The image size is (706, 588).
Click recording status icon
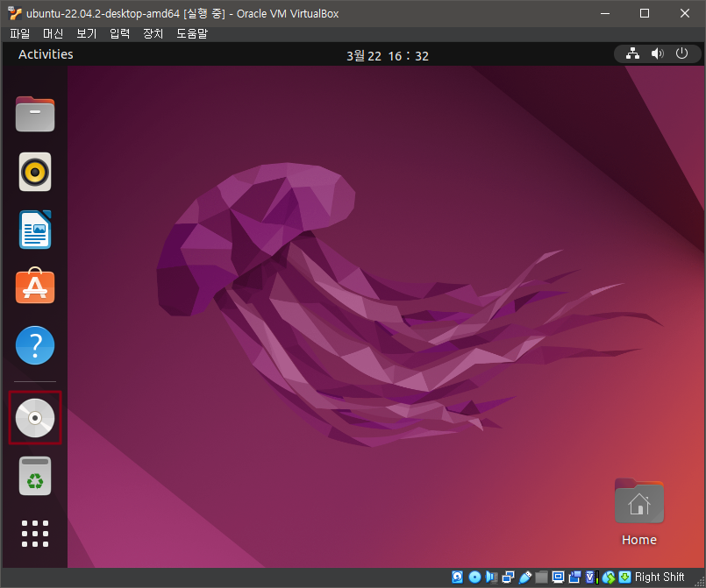pos(575,577)
